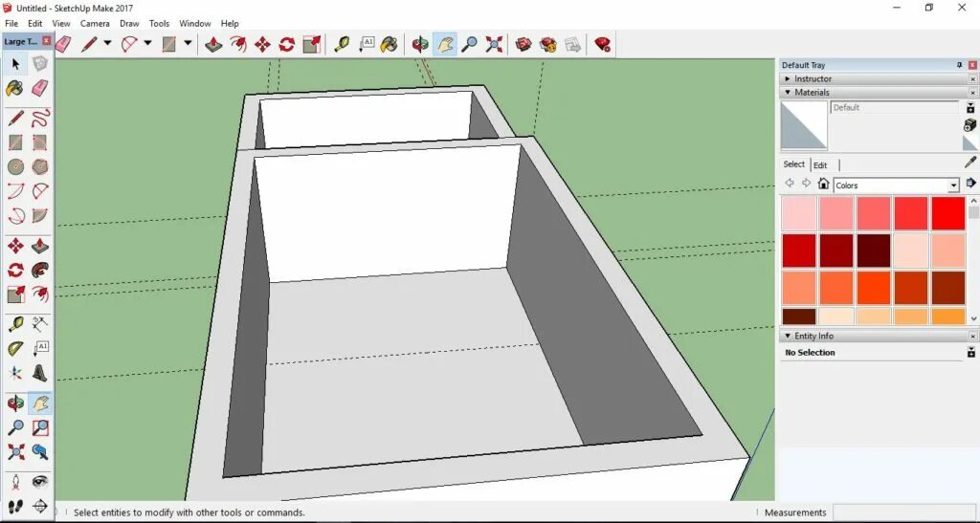This screenshot has height=523, width=980.
Task: Open the Window menu
Action: 195,23
